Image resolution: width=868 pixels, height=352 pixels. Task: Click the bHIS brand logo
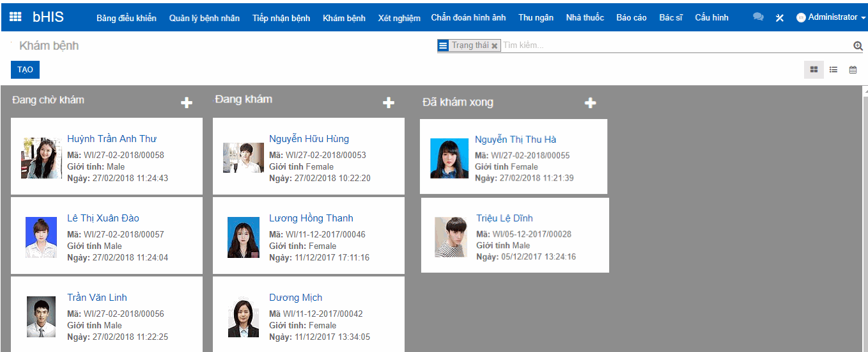(x=49, y=17)
